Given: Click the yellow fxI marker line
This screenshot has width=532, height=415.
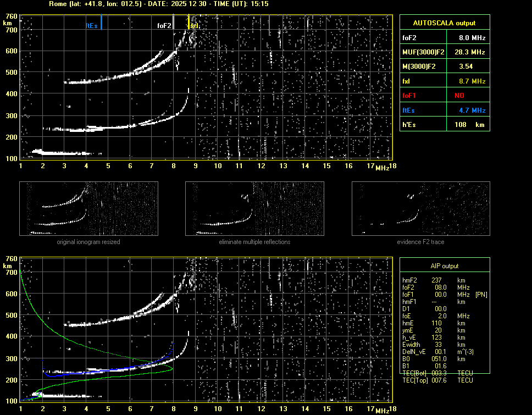Looking at the screenshot, I should 189,22.
